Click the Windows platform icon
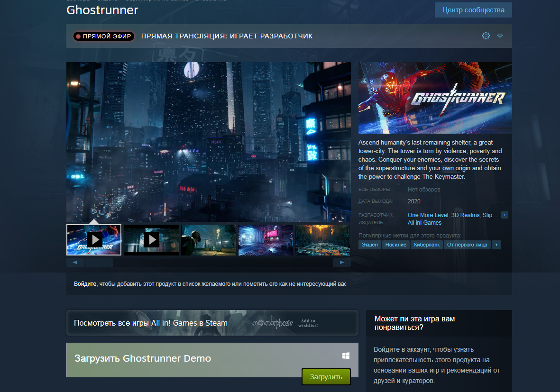 tap(346, 356)
